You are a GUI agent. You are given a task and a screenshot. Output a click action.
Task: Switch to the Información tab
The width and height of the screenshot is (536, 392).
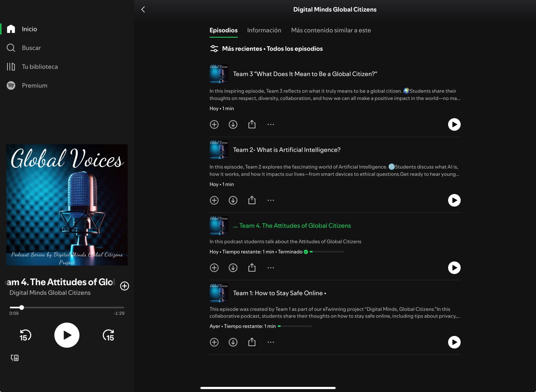point(264,30)
